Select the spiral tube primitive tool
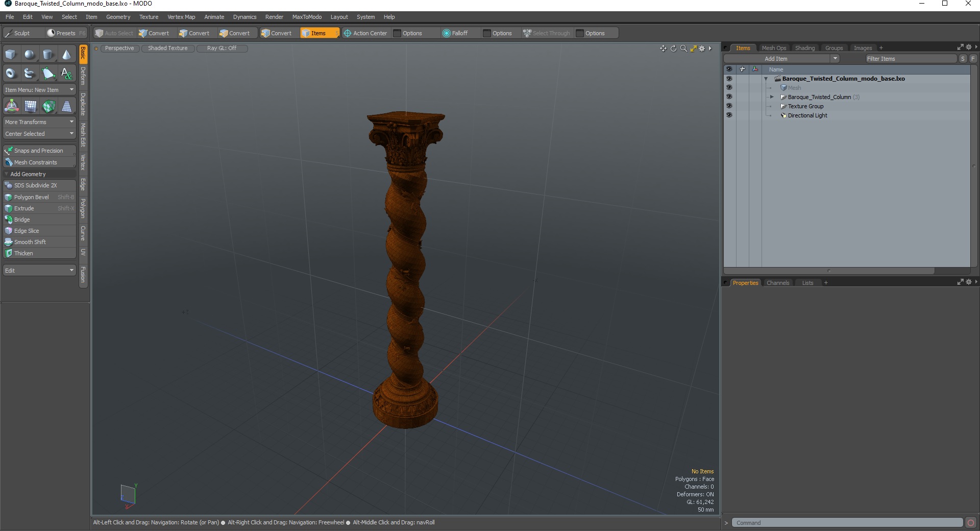980x531 pixels. 30,74
